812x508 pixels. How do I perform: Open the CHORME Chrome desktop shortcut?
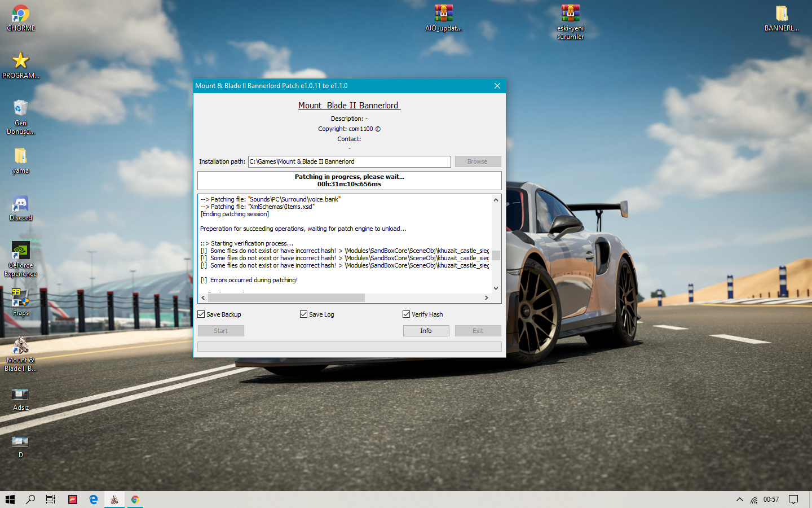21,18
